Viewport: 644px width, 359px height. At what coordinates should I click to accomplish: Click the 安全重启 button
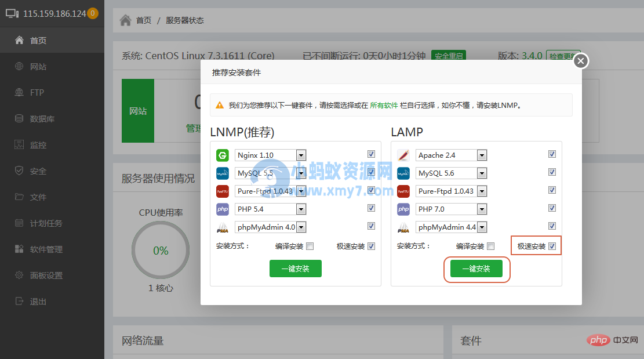(449, 56)
